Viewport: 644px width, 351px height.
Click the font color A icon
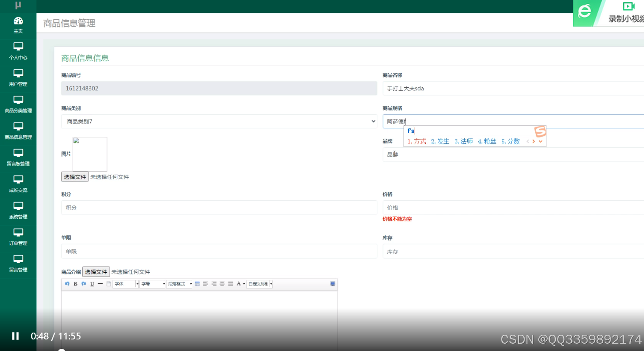(x=239, y=284)
